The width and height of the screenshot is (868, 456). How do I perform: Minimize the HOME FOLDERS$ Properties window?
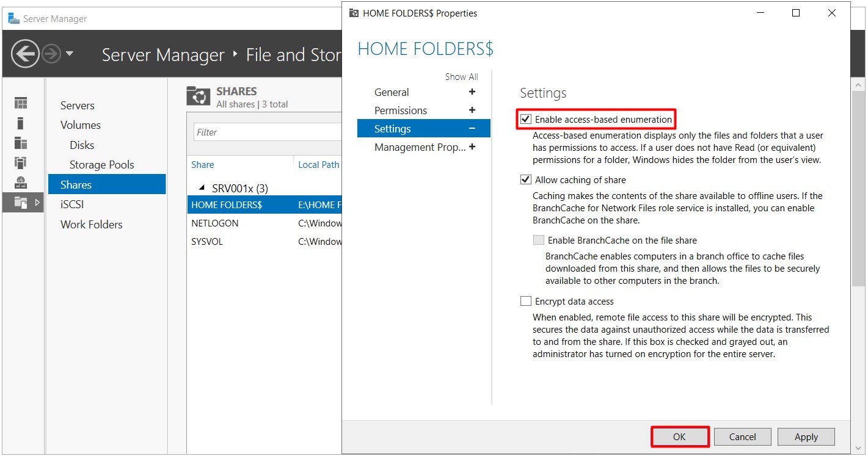pyautogui.click(x=760, y=13)
